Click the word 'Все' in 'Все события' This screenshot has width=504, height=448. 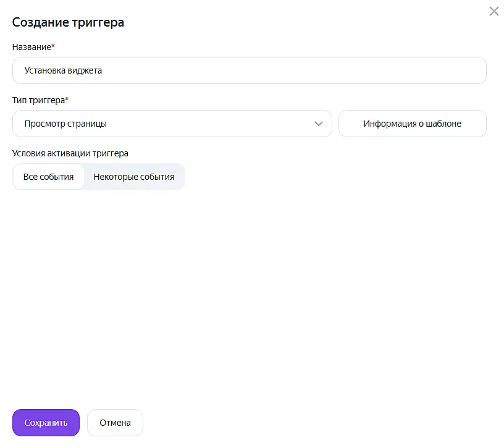tap(30, 177)
